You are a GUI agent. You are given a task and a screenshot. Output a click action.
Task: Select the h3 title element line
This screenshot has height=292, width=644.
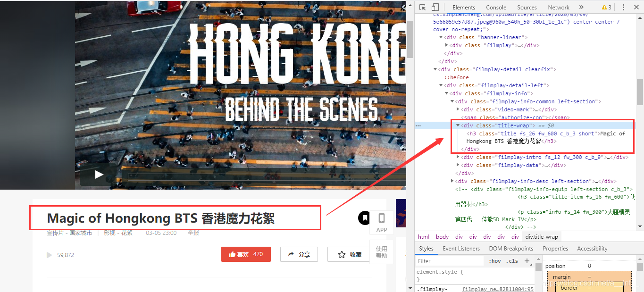[546, 137]
